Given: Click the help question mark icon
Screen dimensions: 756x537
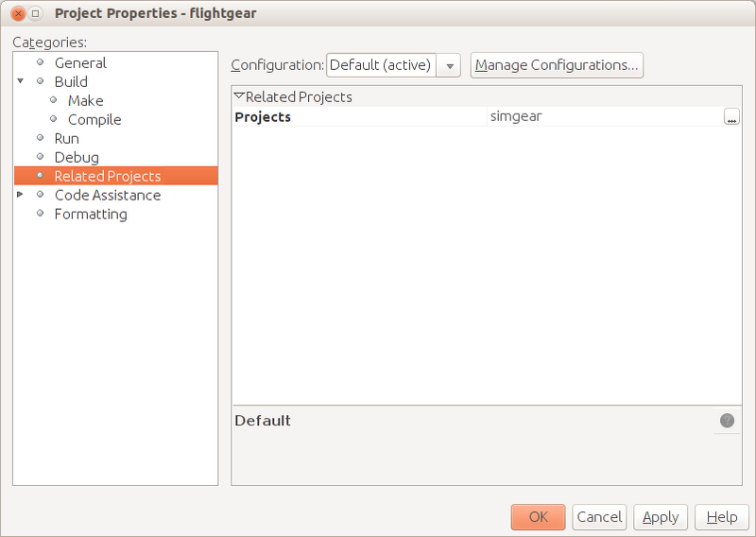Looking at the screenshot, I should 727,420.
